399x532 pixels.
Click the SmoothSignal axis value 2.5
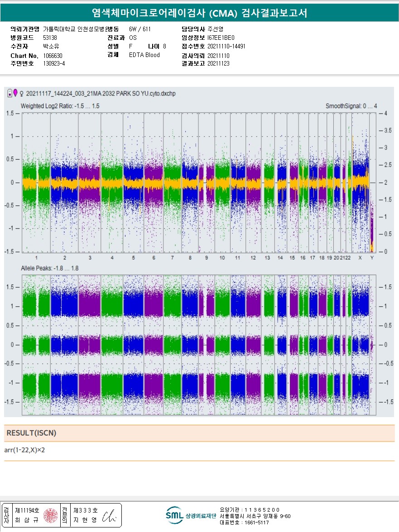[x=388, y=165]
